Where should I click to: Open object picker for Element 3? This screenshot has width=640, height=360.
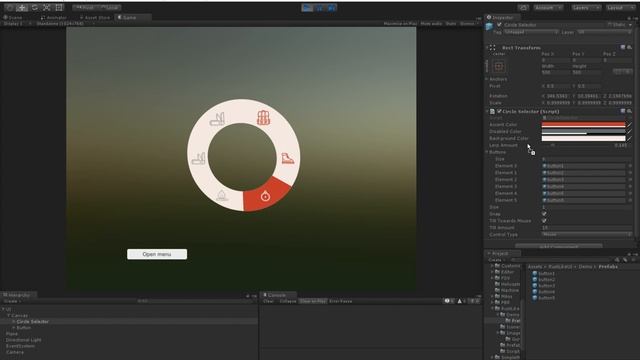click(630, 187)
